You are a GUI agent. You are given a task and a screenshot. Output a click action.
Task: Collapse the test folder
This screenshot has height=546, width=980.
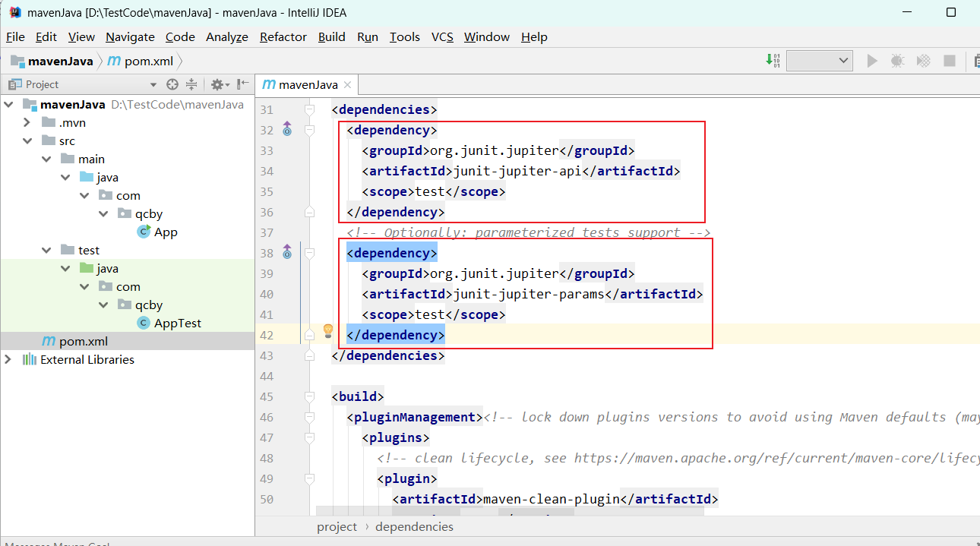point(46,250)
